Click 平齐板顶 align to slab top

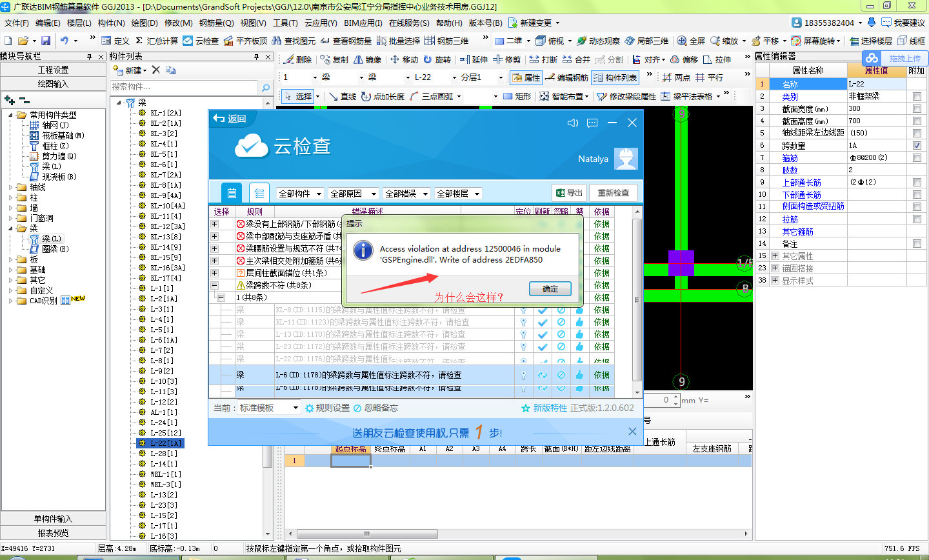click(245, 41)
